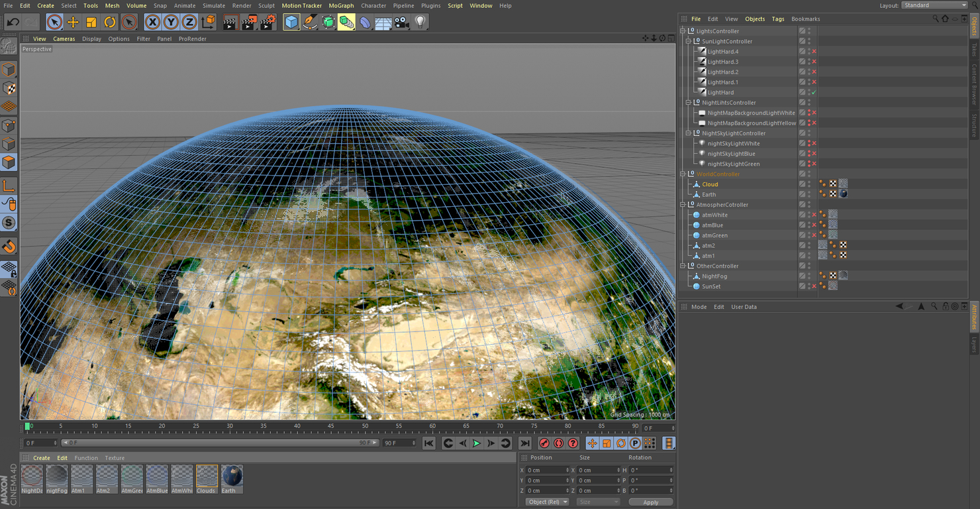980x509 pixels.
Task: Toggle the red X next to nightSkyLightWhite
Action: pos(813,143)
